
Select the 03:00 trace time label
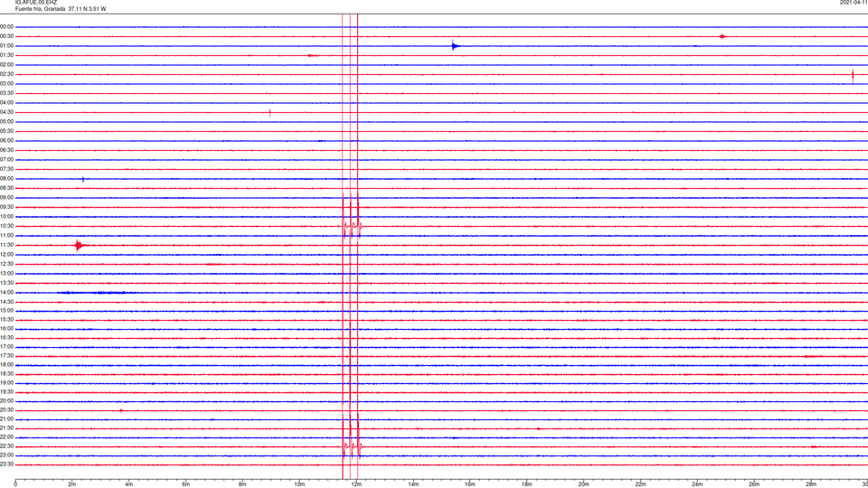click(7, 83)
